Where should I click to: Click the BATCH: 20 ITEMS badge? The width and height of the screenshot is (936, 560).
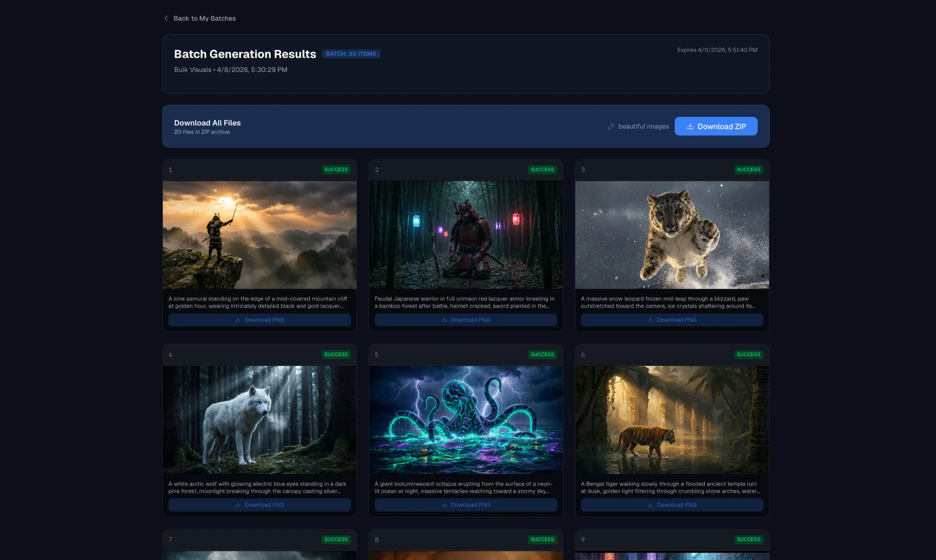click(x=350, y=54)
